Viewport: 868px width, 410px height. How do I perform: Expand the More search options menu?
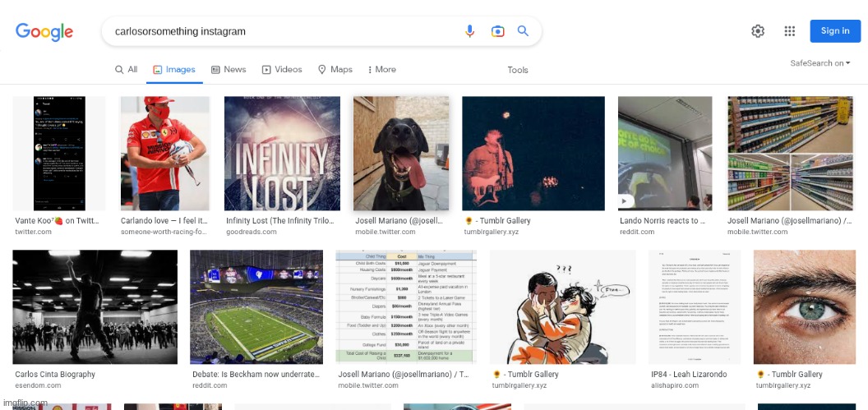[x=381, y=70]
